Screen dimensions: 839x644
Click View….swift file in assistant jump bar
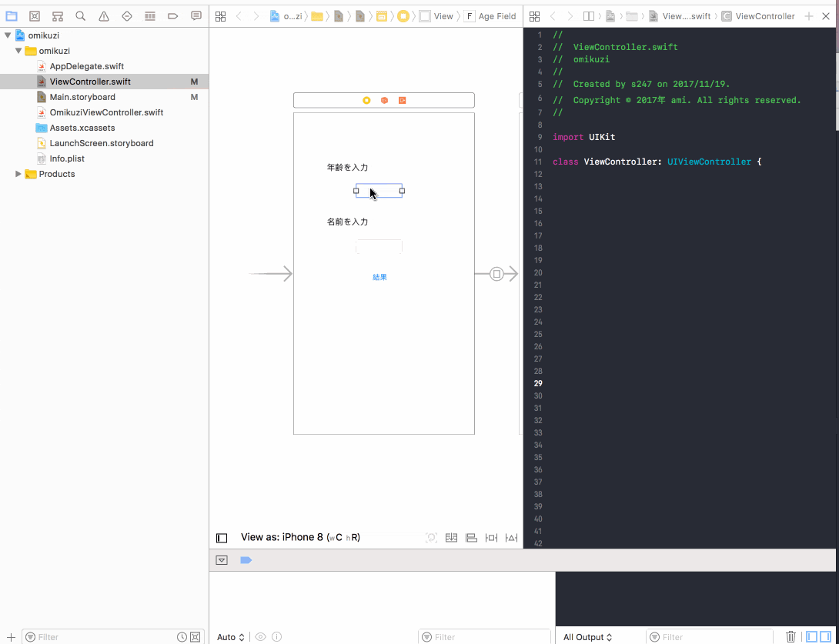[x=680, y=17]
